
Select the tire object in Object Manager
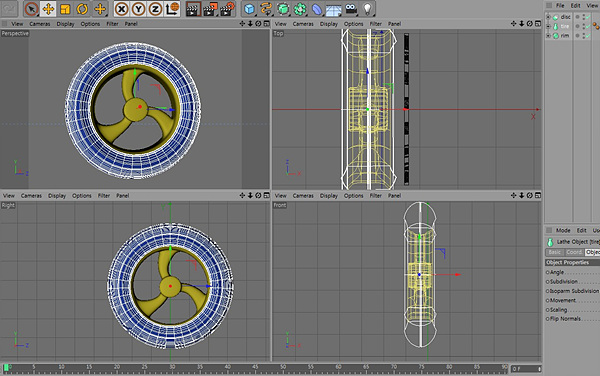565,26
